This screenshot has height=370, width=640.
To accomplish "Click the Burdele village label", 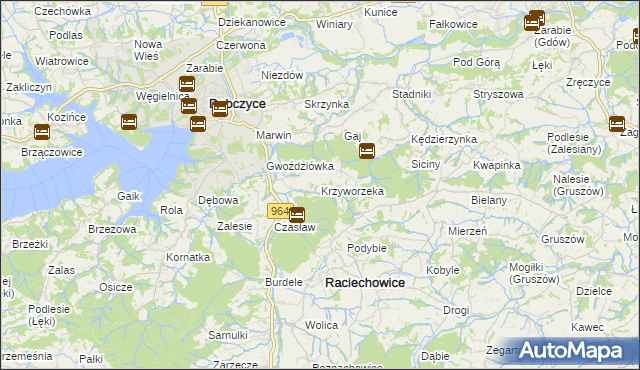I will tap(284, 282).
